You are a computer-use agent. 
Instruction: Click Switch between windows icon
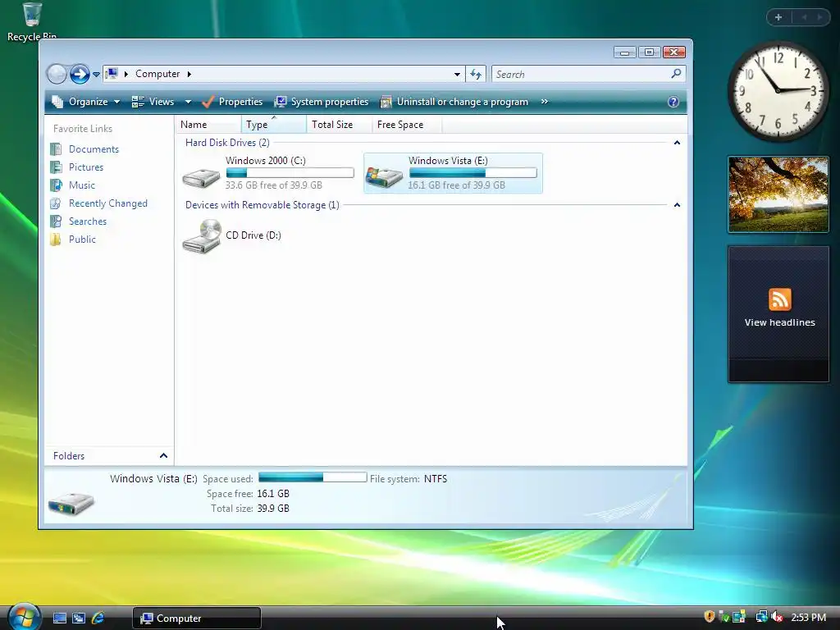click(79, 618)
